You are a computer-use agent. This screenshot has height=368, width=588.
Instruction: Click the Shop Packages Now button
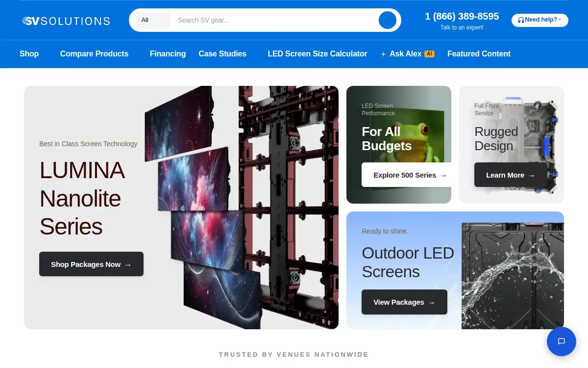[x=91, y=264]
